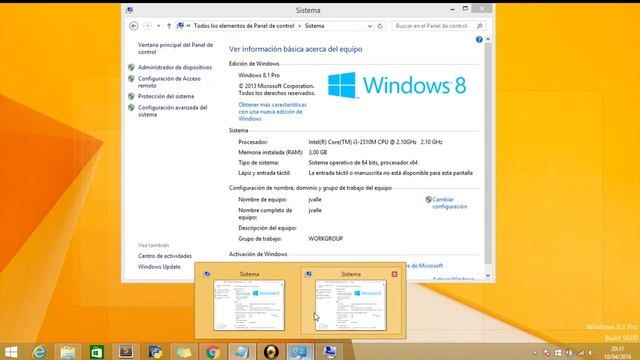The height and width of the screenshot is (360, 640).
Task: Click the Windows 8 logo image
Action: [397, 85]
